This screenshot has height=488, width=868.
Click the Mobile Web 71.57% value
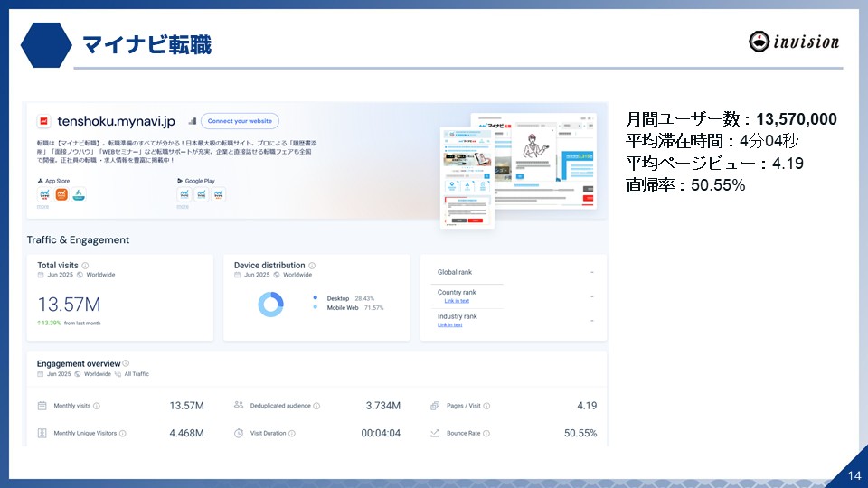tap(374, 307)
